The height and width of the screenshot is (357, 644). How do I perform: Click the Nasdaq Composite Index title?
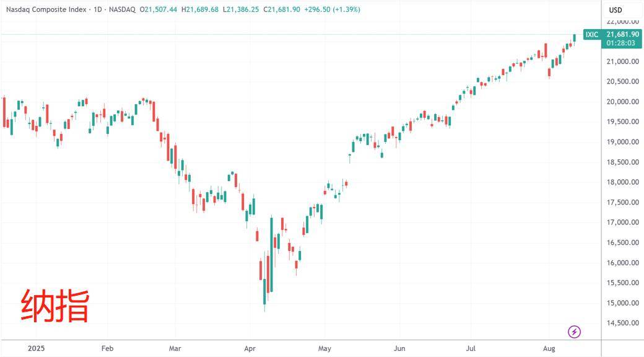(x=46, y=9)
